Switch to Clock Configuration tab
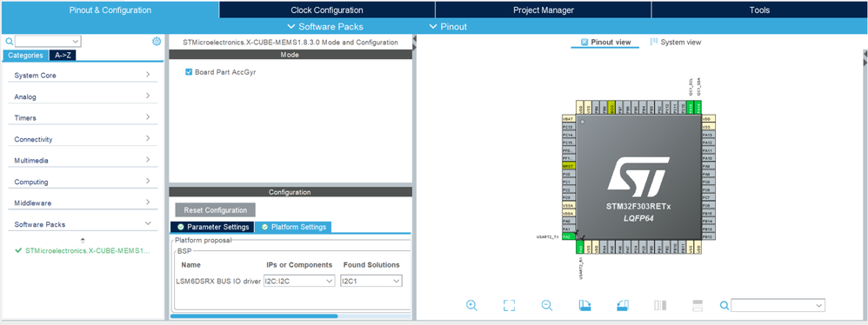The height and width of the screenshot is (325, 868). [x=327, y=10]
